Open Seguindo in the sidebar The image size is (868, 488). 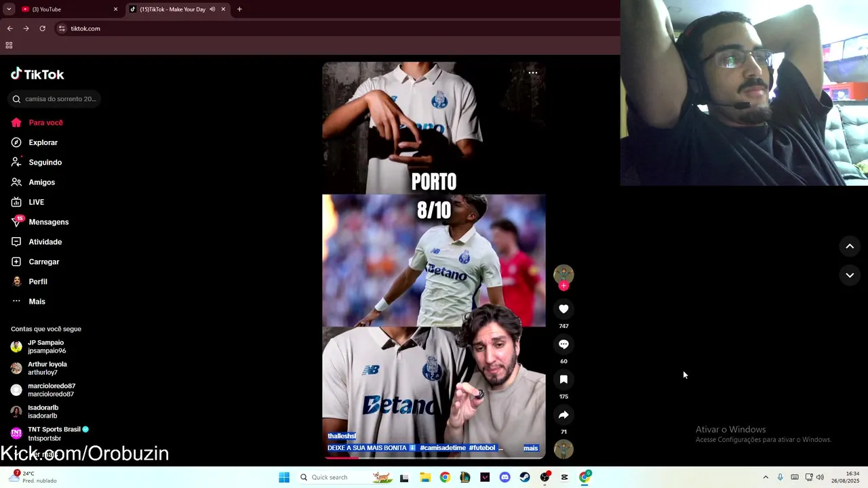(37, 163)
